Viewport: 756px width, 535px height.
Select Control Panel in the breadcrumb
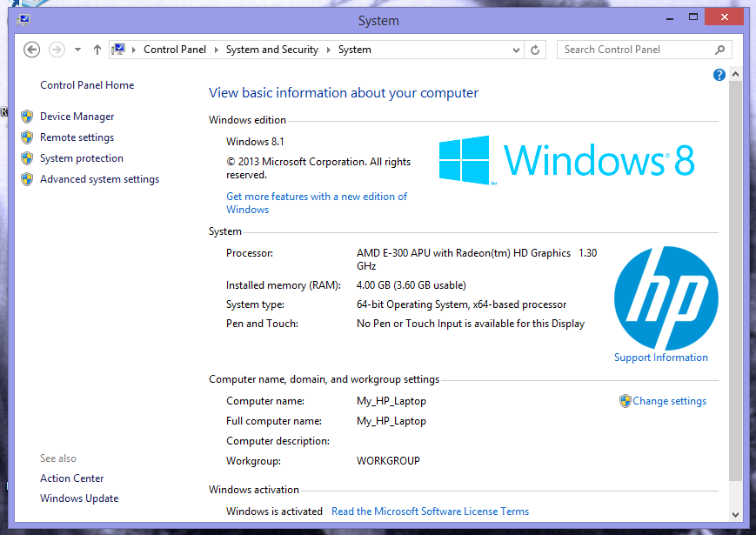(175, 50)
